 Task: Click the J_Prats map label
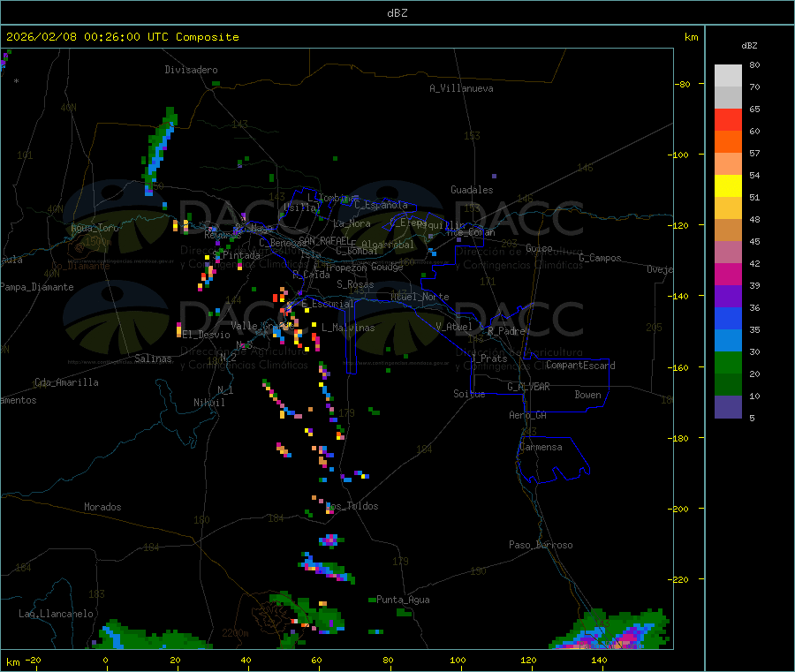tap(489, 359)
